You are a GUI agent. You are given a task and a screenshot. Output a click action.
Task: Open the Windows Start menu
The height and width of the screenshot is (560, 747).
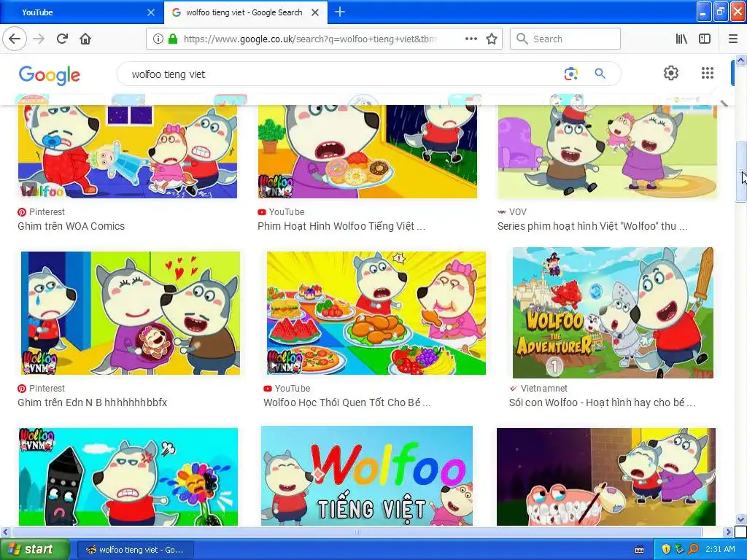tap(34, 549)
